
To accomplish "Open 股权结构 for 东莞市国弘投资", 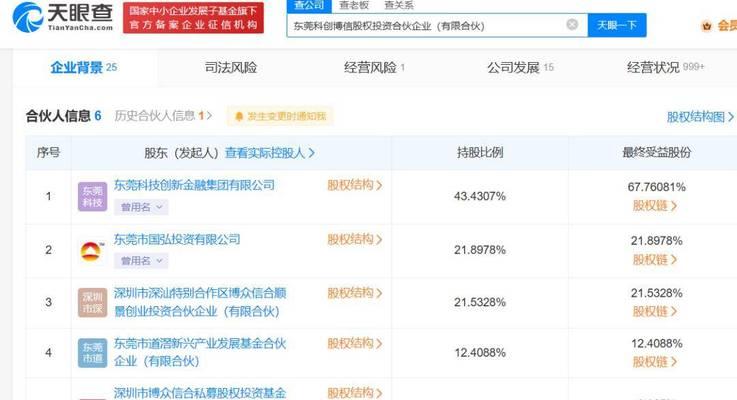I will coord(355,240).
